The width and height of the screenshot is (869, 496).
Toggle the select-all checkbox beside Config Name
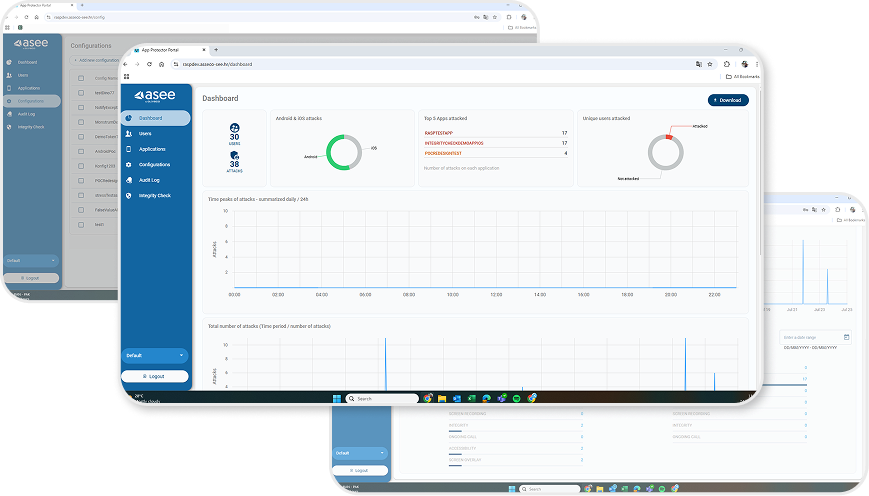80,77
